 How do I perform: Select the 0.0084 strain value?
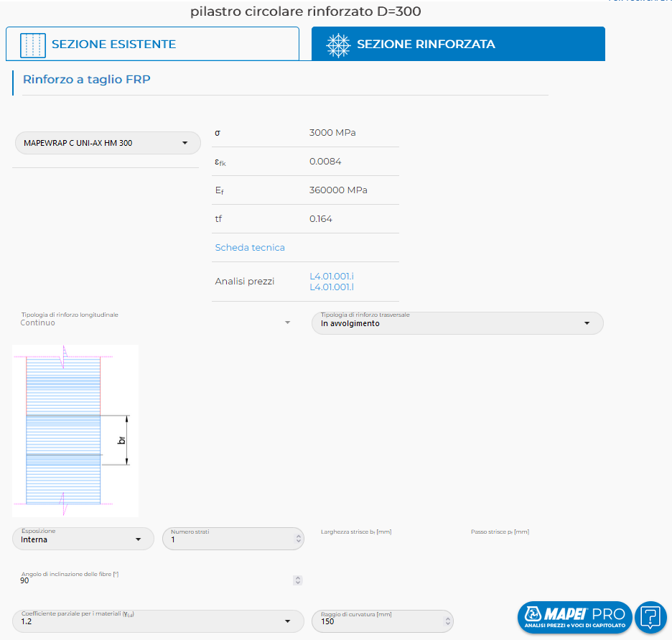point(325,161)
